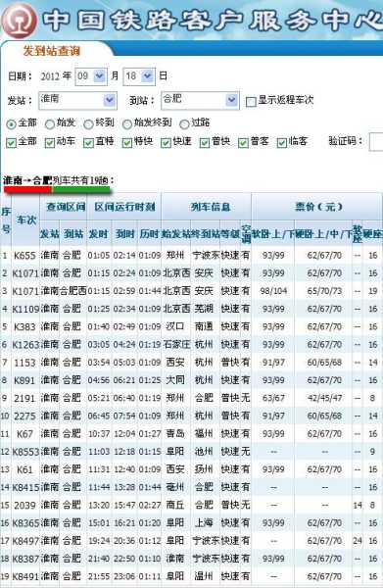Select train number 1153

click(24, 363)
